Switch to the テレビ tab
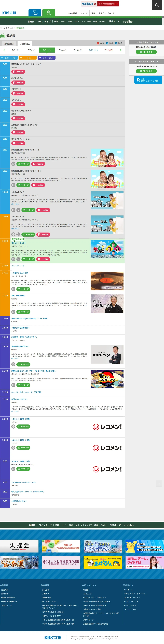The image size is (164, 644). point(35,13)
